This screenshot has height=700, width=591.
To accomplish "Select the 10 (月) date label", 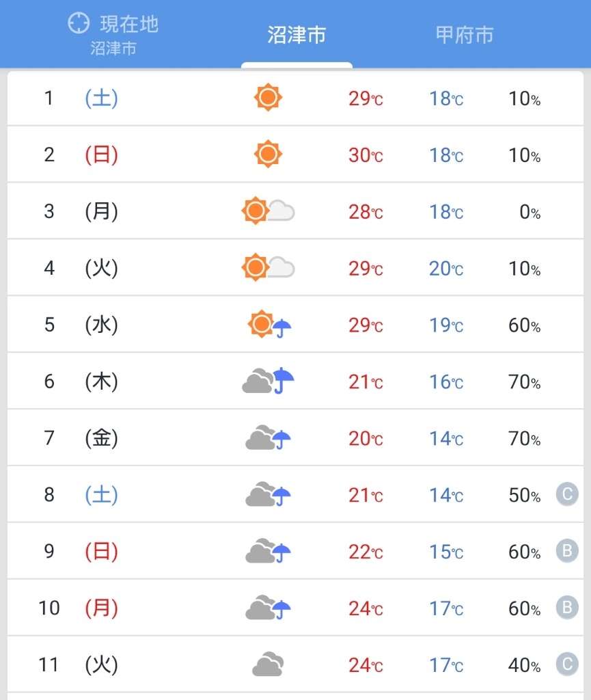I will 78,608.
